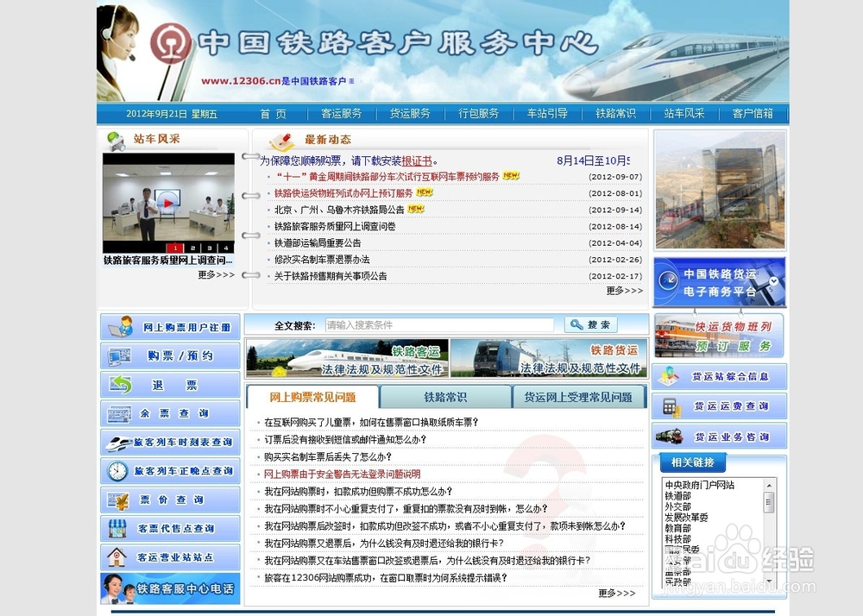
Task: Click the calculator icon for 货运运费查询
Action: click(671, 406)
